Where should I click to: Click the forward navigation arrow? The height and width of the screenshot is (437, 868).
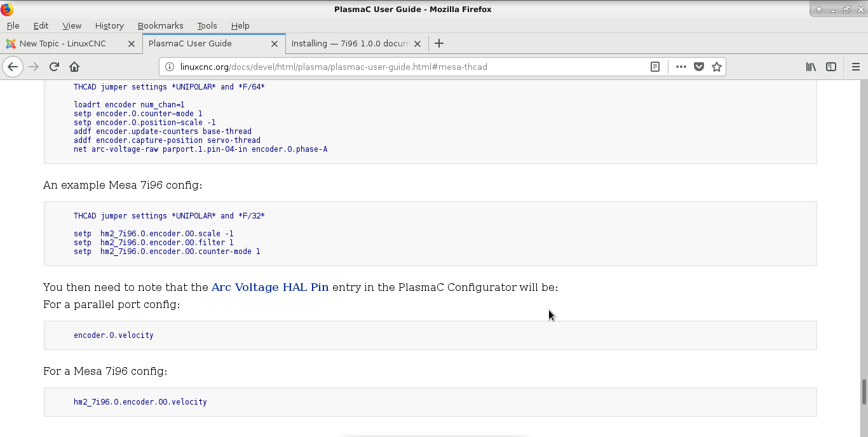(34, 67)
